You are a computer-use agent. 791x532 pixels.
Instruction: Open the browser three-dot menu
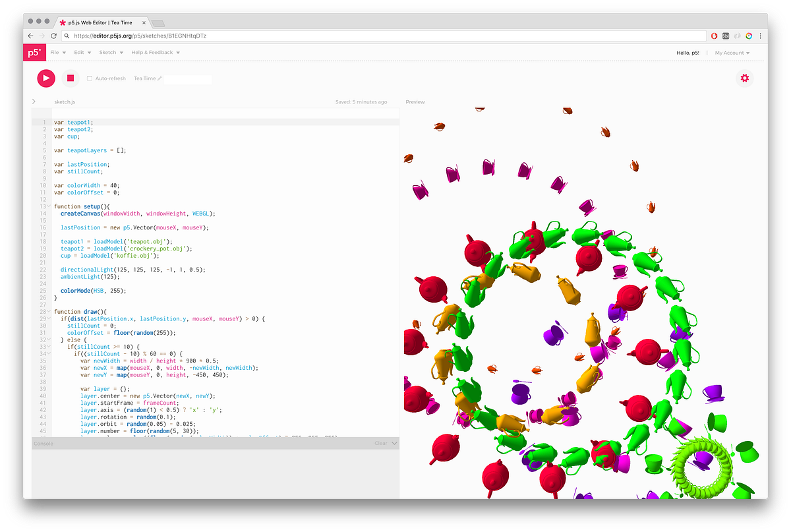pos(761,36)
